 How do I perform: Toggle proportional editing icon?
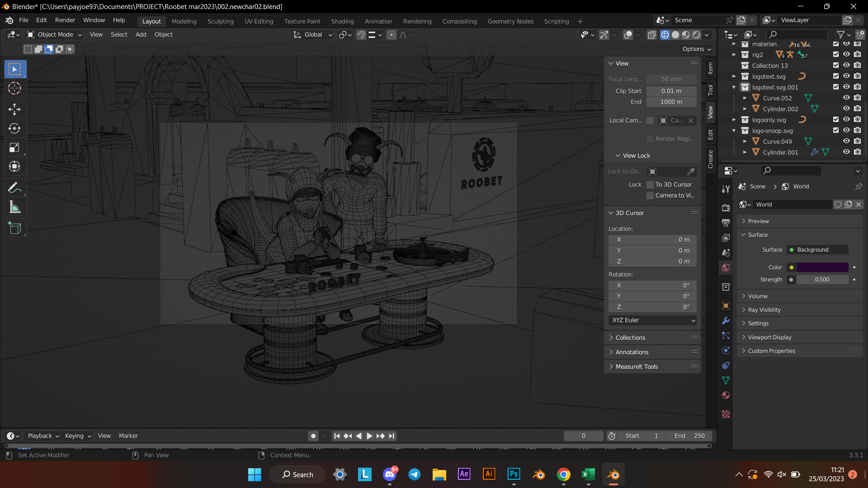pyautogui.click(x=392, y=35)
